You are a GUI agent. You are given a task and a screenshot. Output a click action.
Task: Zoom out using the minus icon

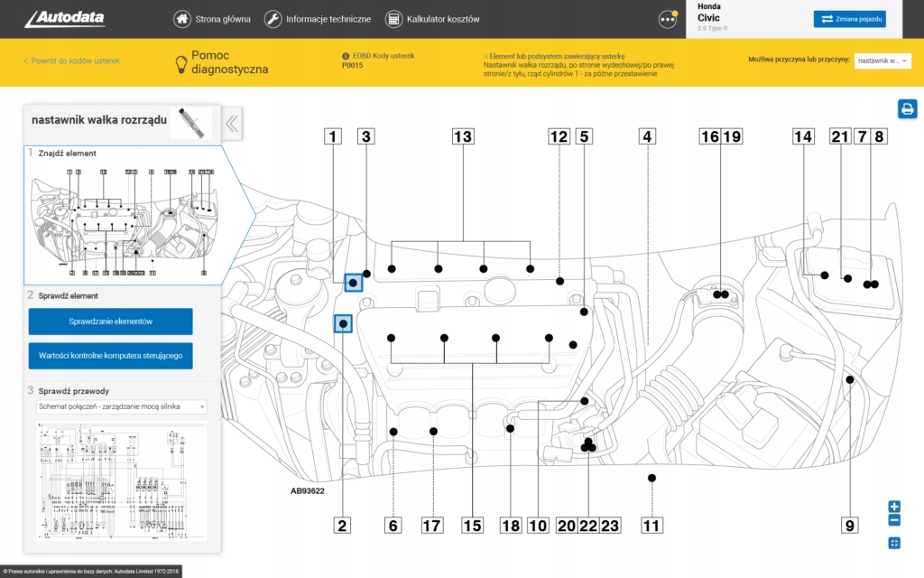pyautogui.click(x=893, y=519)
